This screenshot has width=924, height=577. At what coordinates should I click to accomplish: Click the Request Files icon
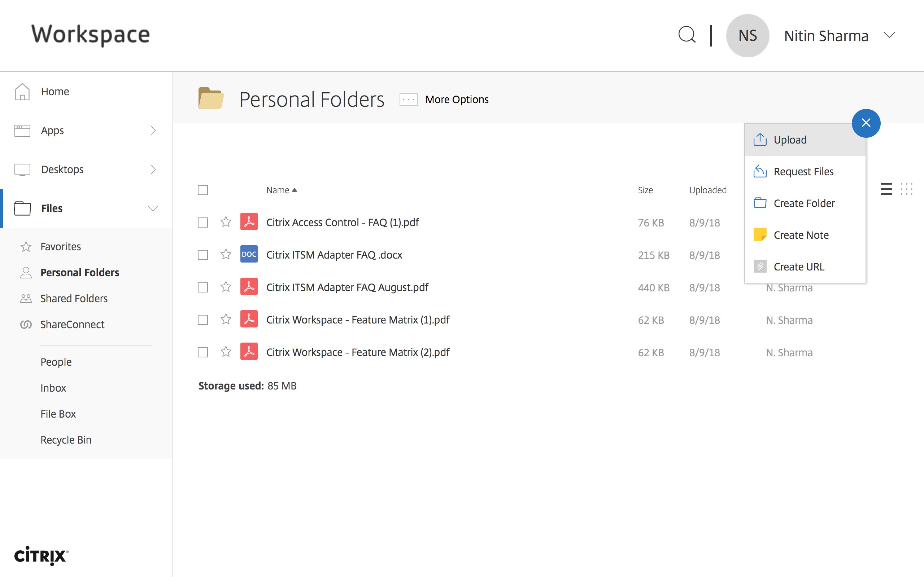(x=760, y=171)
